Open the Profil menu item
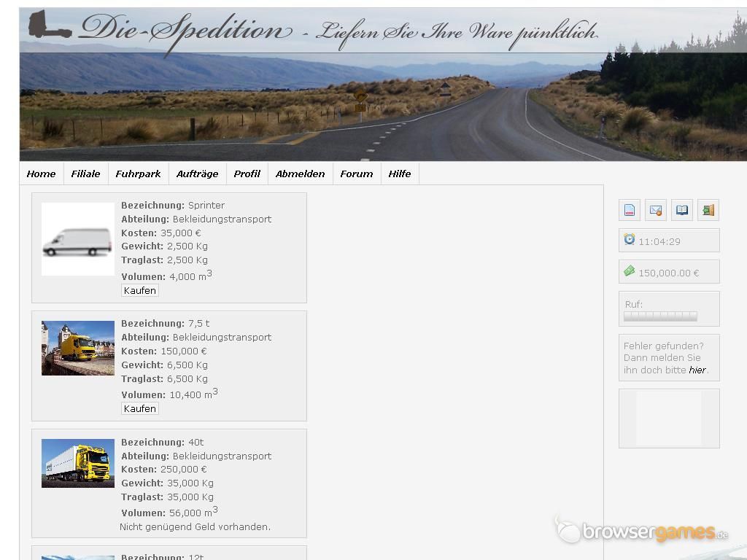 pyautogui.click(x=247, y=174)
